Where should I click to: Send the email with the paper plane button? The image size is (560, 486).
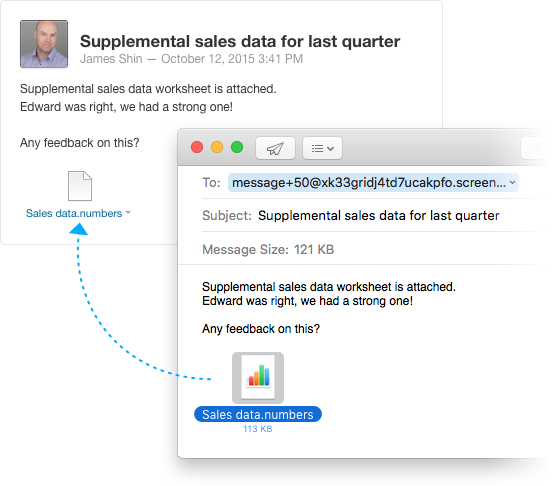point(275,148)
